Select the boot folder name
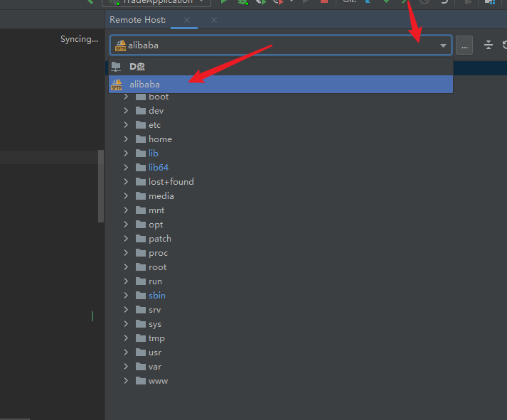 pyautogui.click(x=159, y=97)
